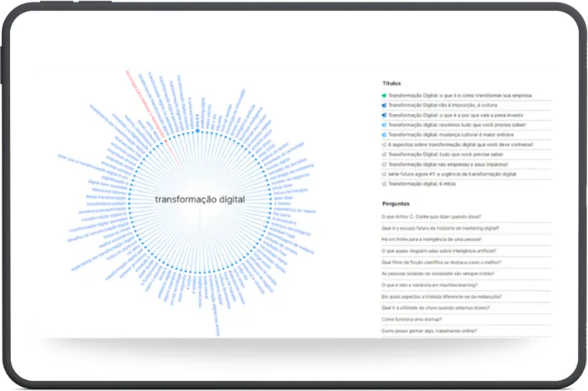
Task: Select the red highlighted keyword spoke
Action: coord(146,106)
